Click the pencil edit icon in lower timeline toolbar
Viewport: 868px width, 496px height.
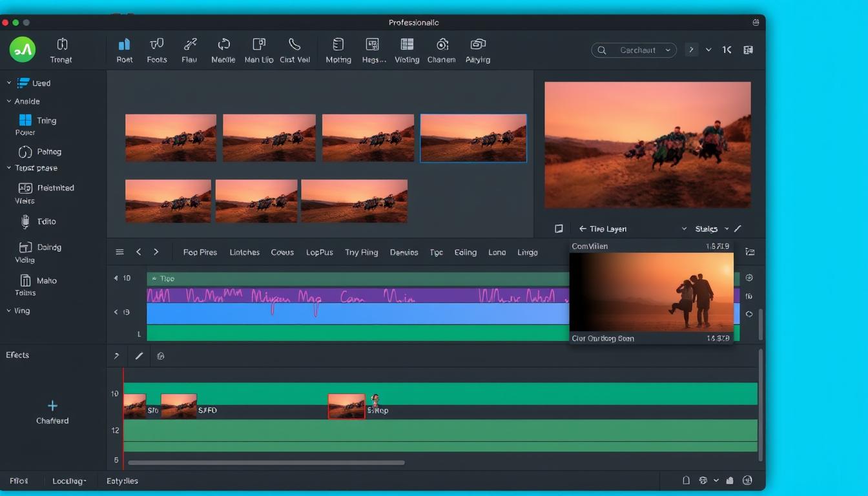pos(139,356)
